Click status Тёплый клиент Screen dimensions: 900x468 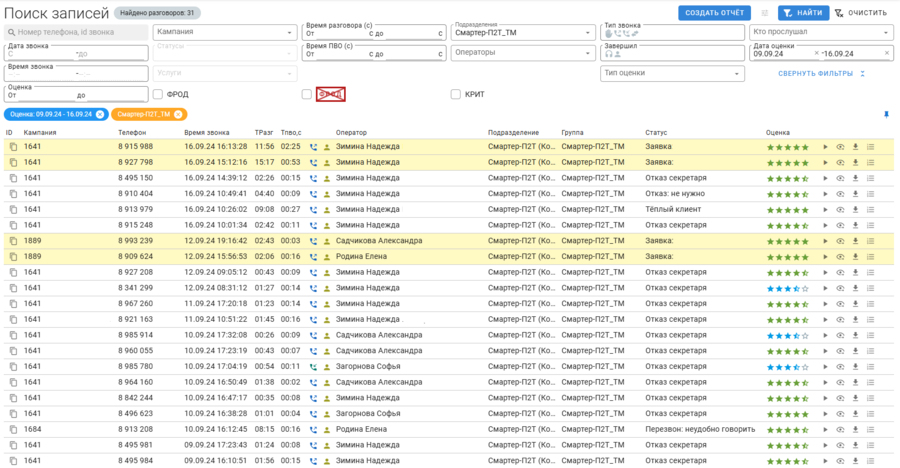tap(673, 210)
